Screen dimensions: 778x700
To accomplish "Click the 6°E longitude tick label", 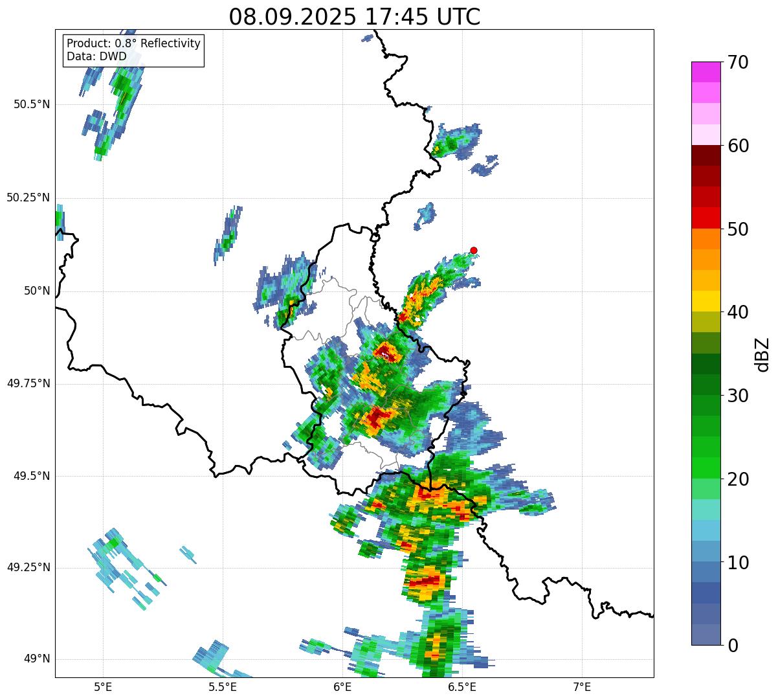I will pyautogui.click(x=342, y=687).
